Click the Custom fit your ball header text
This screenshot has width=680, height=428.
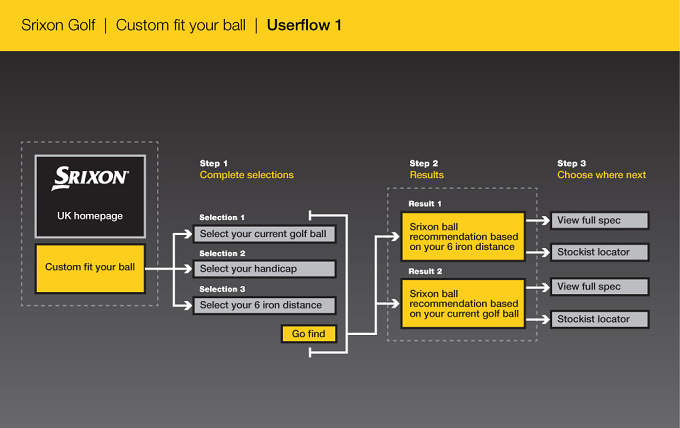[181, 25]
